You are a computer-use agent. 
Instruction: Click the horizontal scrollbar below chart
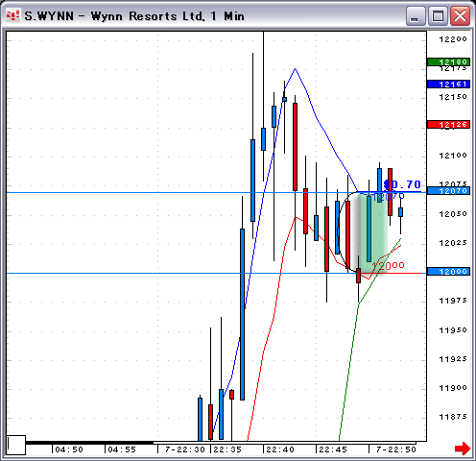(x=221, y=443)
